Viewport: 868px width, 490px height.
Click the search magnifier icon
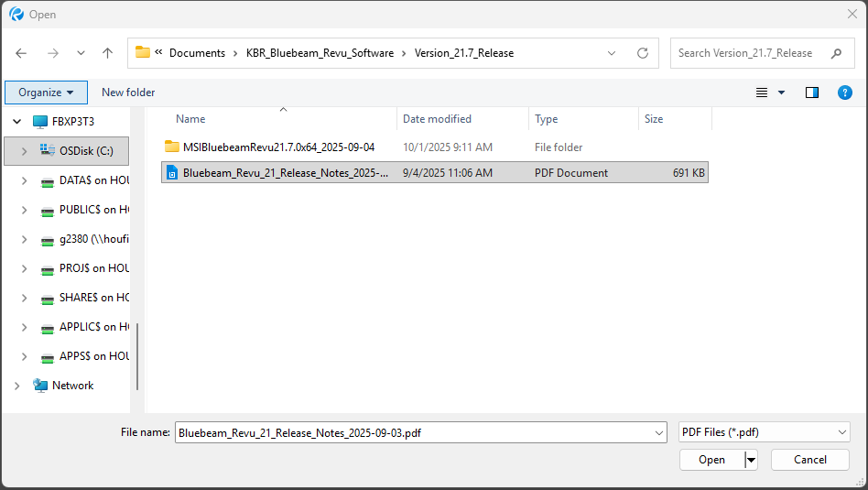pos(837,53)
